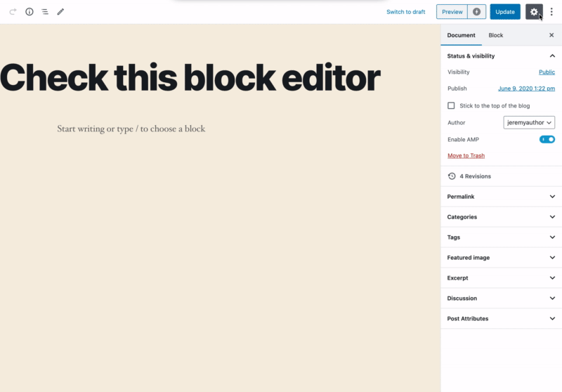Click the Visibility label text
Image resolution: width=562 pixels, height=392 pixels.
tap(459, 72)
